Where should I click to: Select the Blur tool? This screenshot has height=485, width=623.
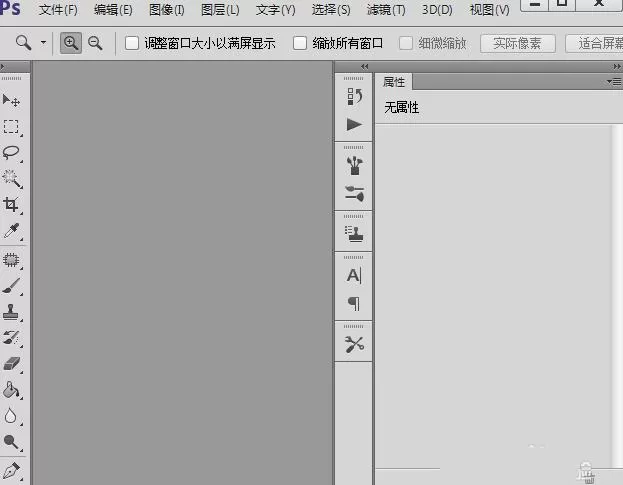click(11, 416)
